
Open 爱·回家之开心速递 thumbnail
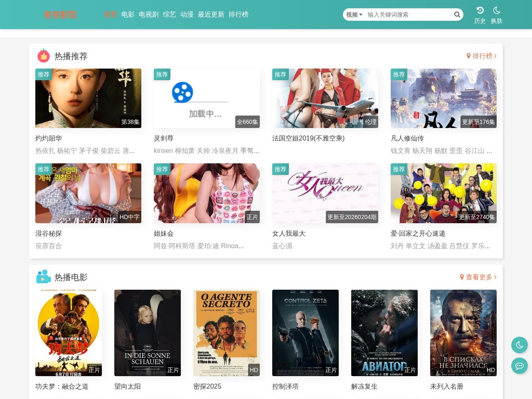pyautogui.click(x=443, y=193)
